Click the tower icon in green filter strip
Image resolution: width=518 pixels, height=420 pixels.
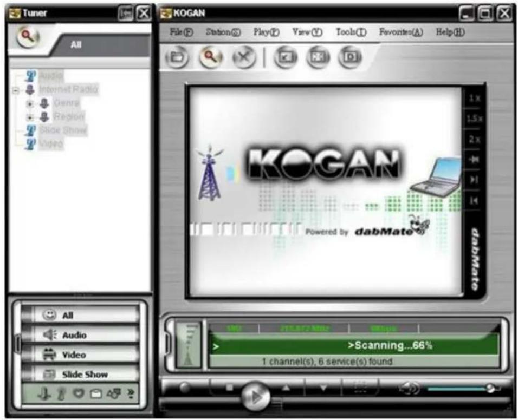tap(61, 393)
